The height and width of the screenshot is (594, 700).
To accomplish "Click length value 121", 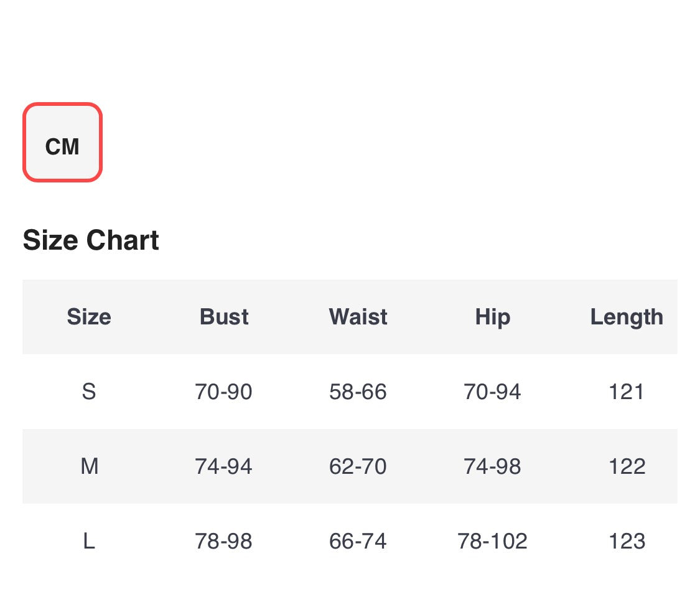I will (626, 392).
